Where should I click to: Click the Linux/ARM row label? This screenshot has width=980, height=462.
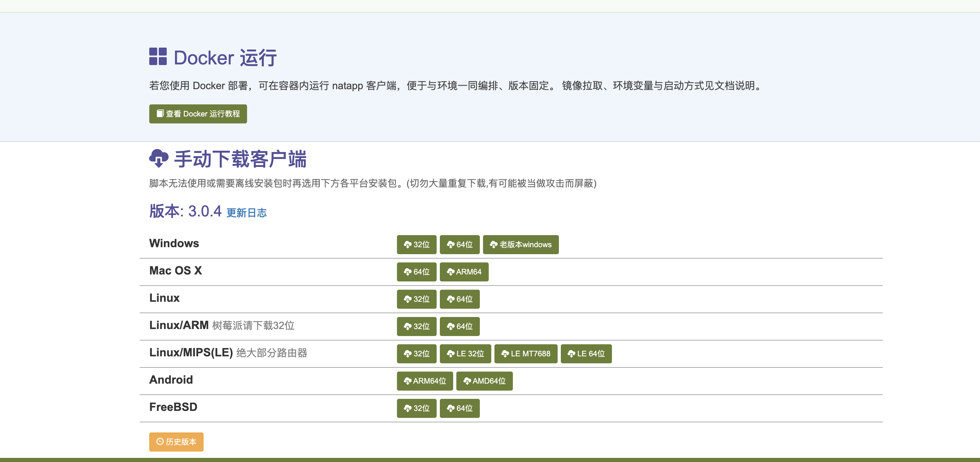pos(179,325)
